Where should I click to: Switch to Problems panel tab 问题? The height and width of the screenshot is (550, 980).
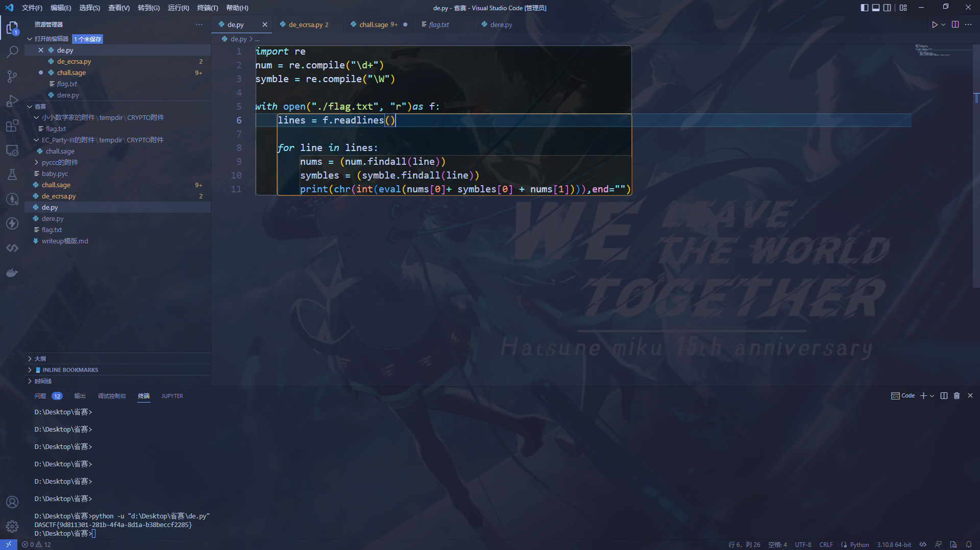point(40,396)
